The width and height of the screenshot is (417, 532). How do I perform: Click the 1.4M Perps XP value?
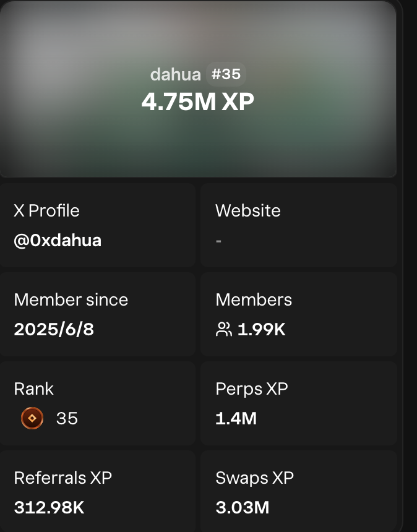click(236, 419)
